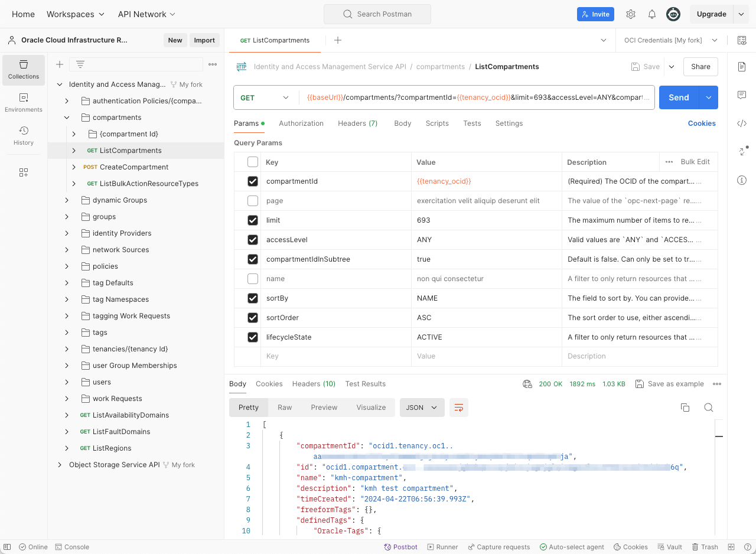Open the Documentation icon in right sidebar
This screenshot has height=554, width=756.
tap(742, 67)
